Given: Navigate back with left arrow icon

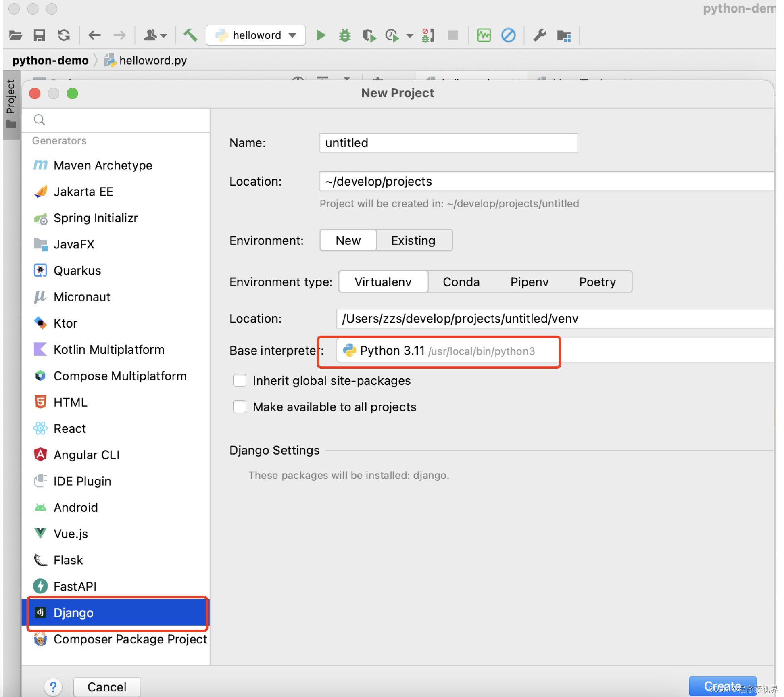Looking at the screenshot, I should point(94,35).
